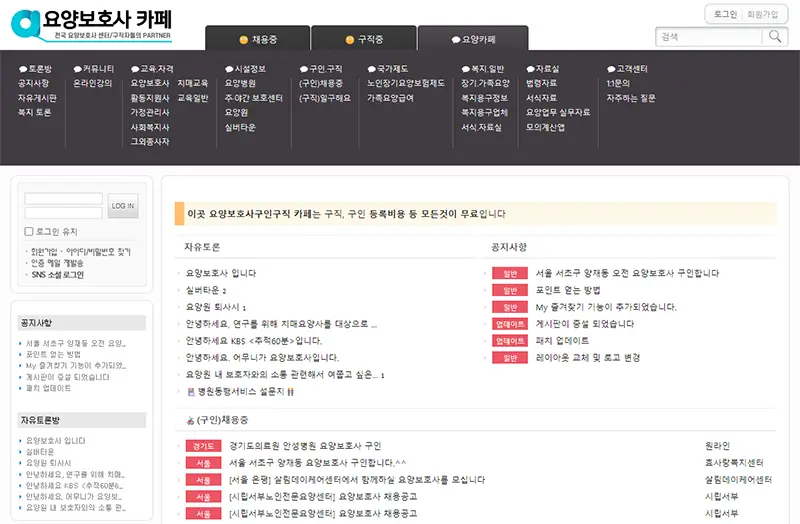This screenshot has width=800, height=524.
Task: Click 인증 메일 재발송 link
Action: (x=57, y=263)
